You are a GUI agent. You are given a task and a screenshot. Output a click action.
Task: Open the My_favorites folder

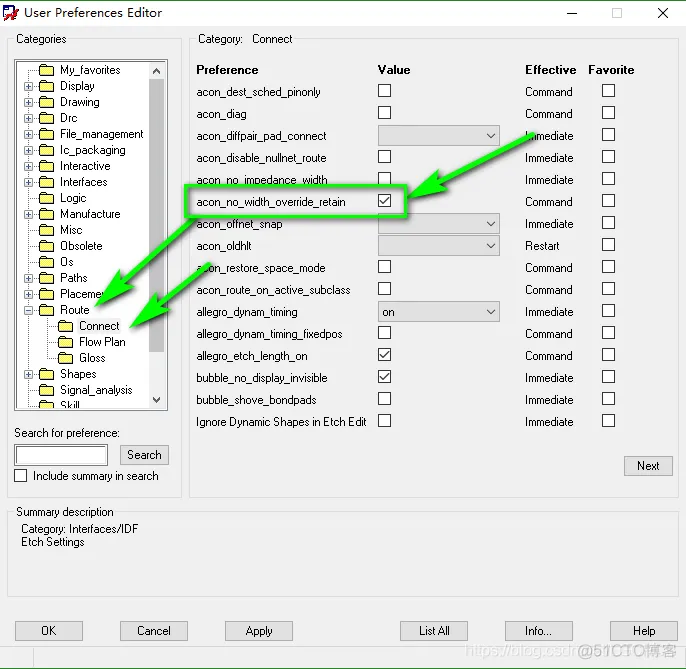[90, 70]
